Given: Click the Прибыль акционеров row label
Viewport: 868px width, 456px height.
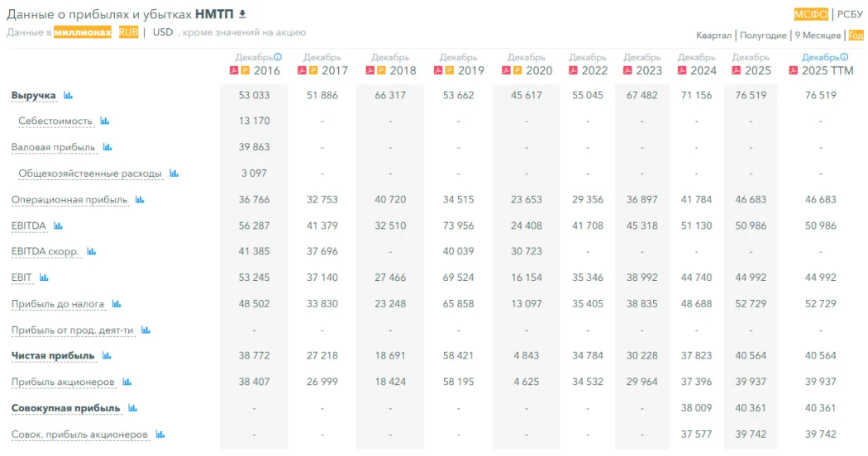Looking at the screenshot, I should (x=63, y=382).
